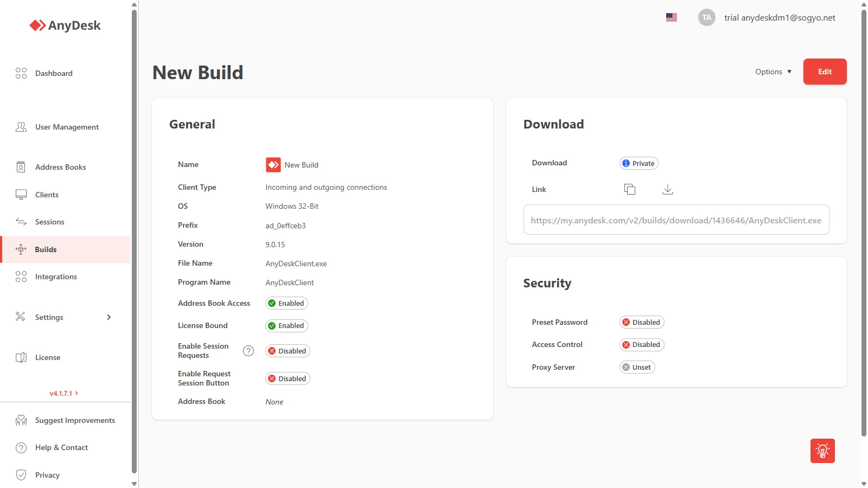Click the Builds sidebar icon

pyautogui.click(x=21, y=249)
